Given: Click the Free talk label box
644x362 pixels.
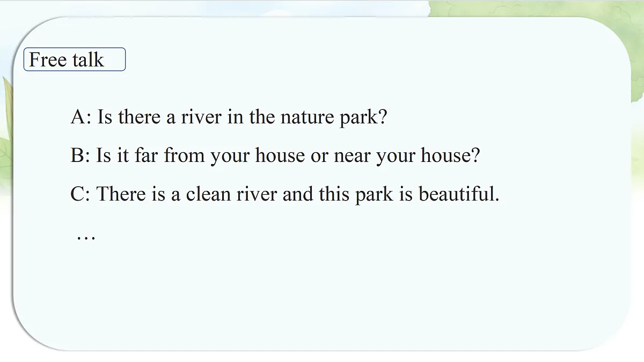Looking at the screenshot, I should [75, 60].
